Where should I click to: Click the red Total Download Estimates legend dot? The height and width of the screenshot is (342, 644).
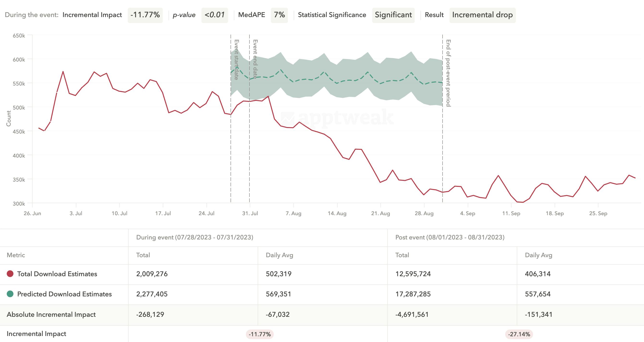(10, 274)
